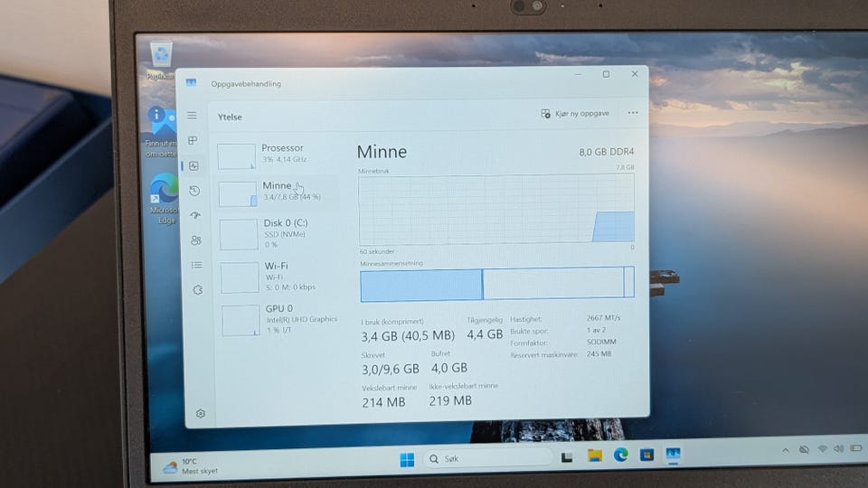
Task: Select Minne in performance list
Action: coord(277,192)
